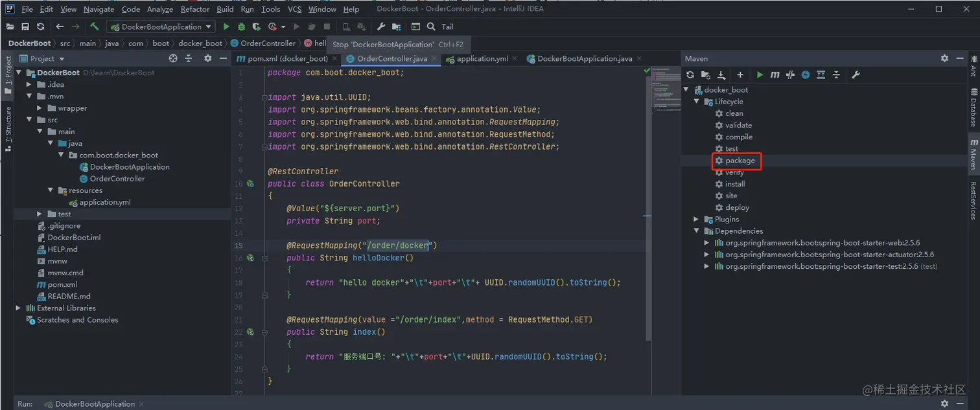980x410 pixels.
Task: Click the Build project hammer icon
Action: point(95,27)
